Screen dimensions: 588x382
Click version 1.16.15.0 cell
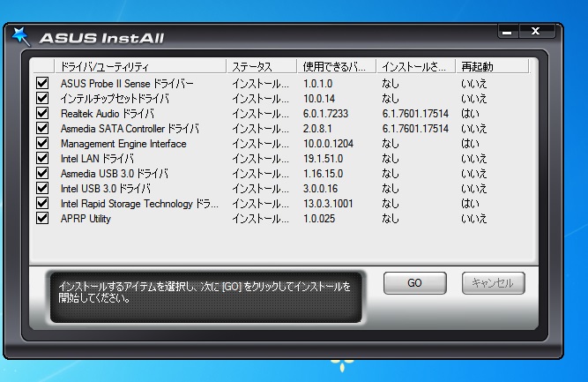(323, 174)
